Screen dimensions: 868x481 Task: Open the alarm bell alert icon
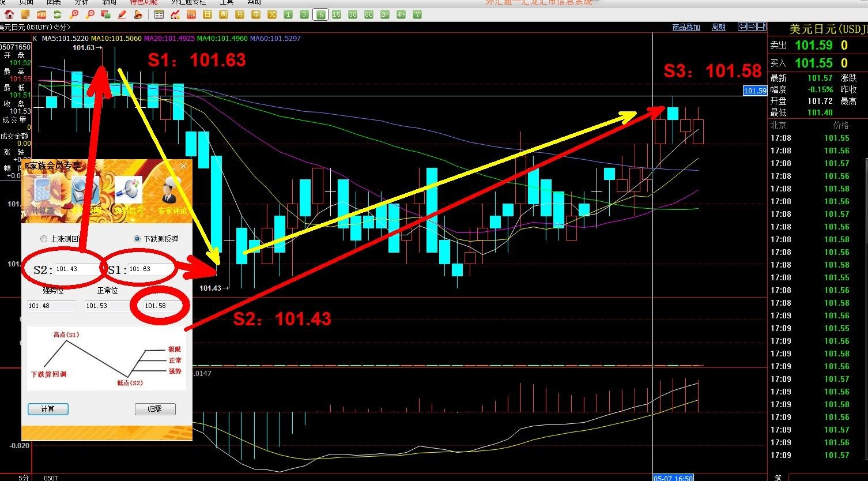[138, 14]
